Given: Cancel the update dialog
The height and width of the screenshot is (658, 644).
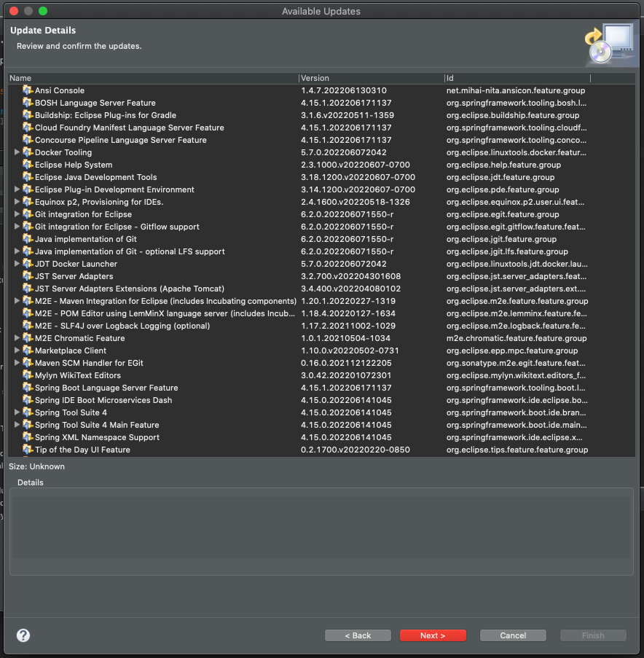Looking at the screenshot, I should point(513,635).
